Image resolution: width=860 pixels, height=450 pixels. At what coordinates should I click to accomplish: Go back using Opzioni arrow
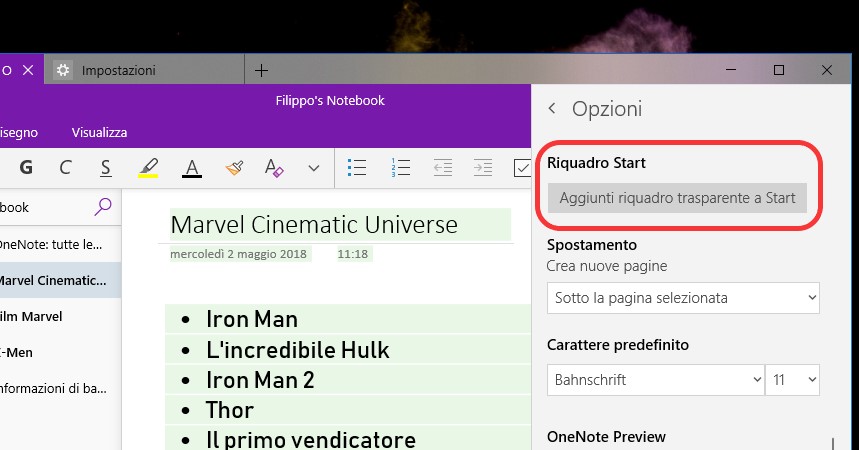(552, 109)
